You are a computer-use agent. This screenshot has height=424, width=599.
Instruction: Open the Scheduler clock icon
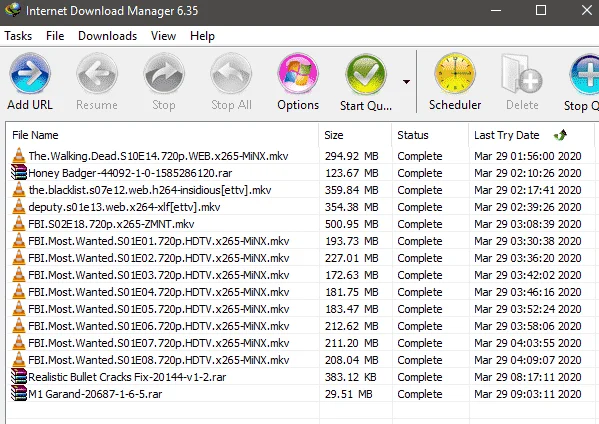pos(455,74)
